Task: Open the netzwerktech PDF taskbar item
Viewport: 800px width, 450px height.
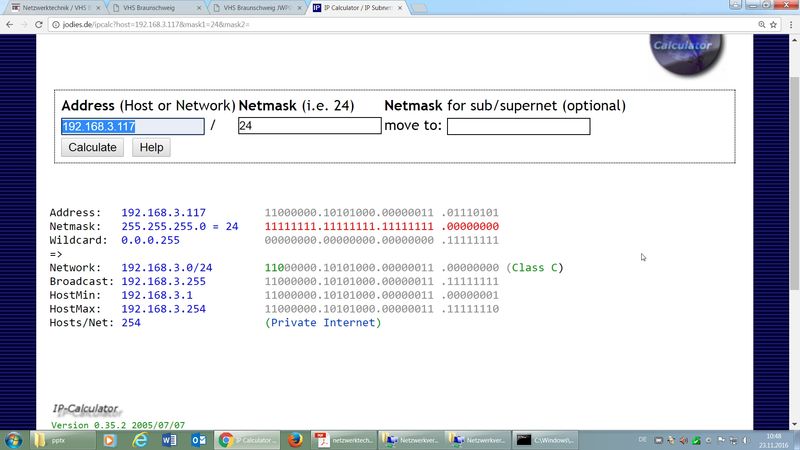Action: click(x=344, y=440)
